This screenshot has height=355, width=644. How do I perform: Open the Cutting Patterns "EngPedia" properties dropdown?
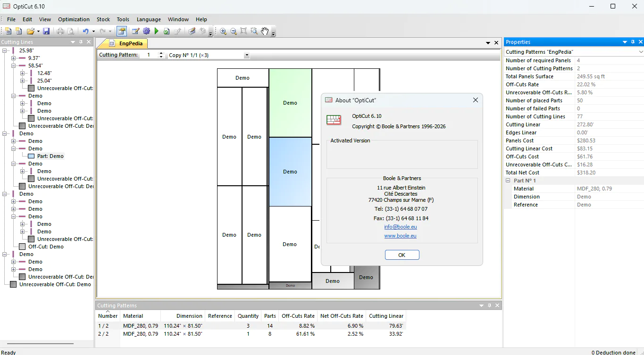click(641, 52)
